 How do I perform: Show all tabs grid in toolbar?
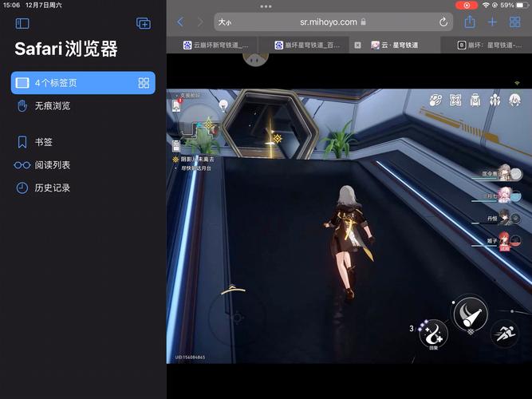coord(515,22)
